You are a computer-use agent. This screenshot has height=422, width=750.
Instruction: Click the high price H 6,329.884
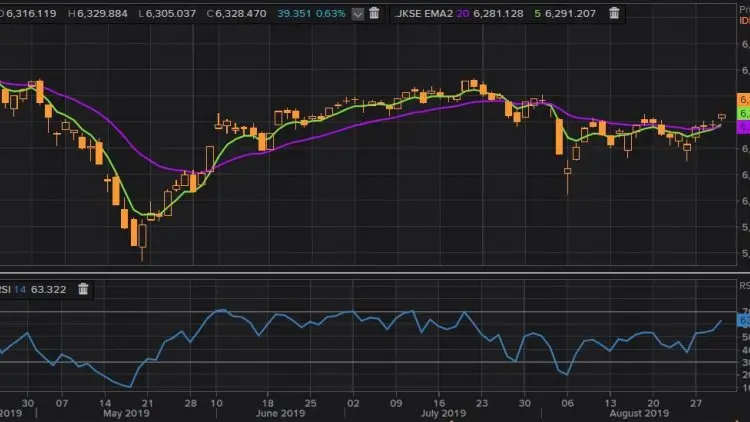click(x=98, y=13)
